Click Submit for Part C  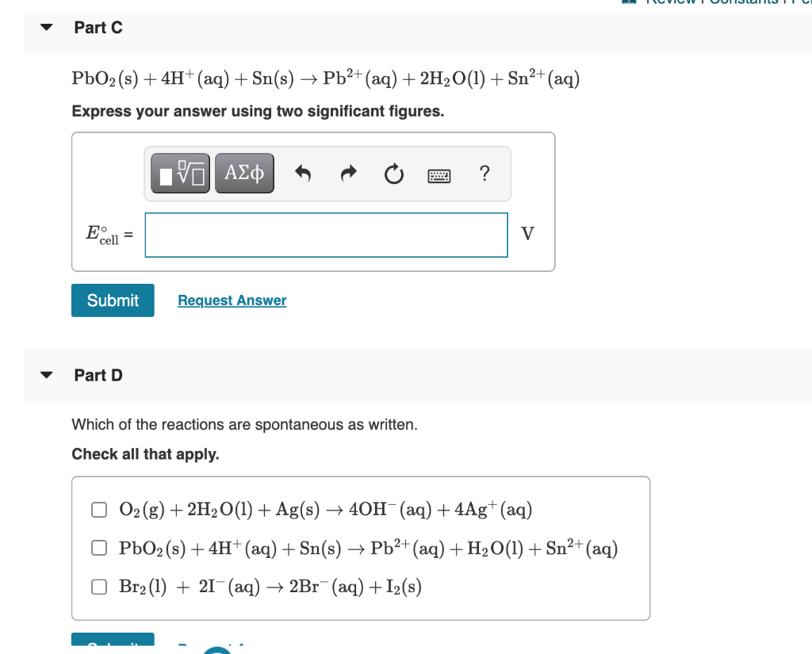113,300
